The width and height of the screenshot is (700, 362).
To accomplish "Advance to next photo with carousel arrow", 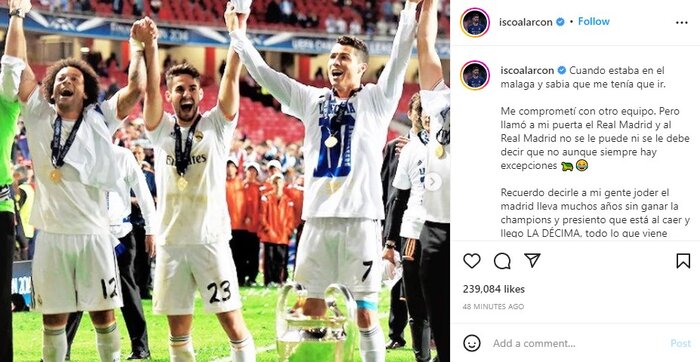I will tap(433, 181).
